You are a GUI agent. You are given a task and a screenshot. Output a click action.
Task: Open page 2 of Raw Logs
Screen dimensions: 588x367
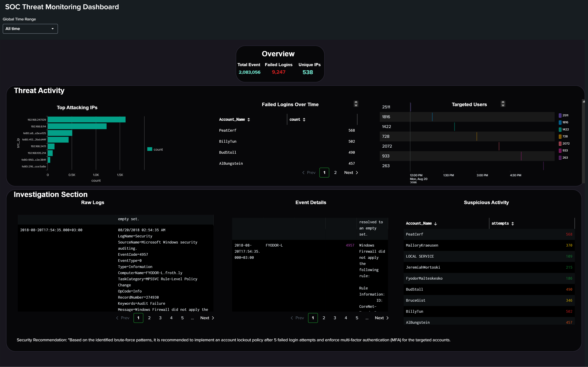point(149,318)
